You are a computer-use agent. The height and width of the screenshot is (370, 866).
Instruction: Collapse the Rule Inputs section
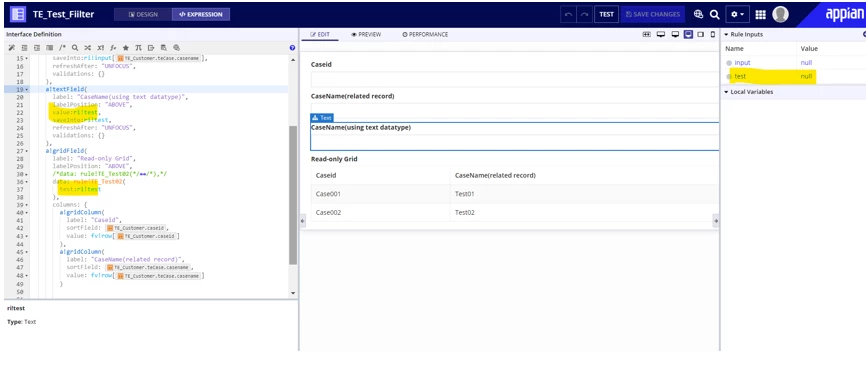coord(726,34)
